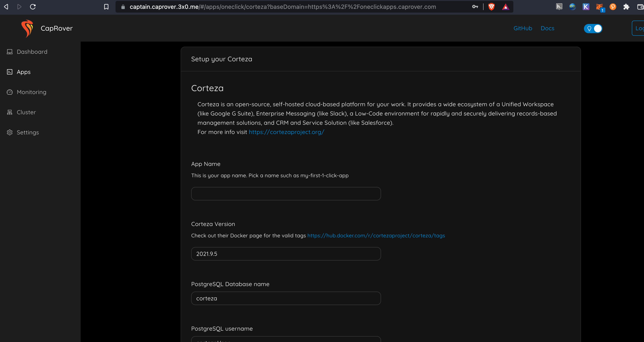Click the PostgreSQL username field
The height and width of the screenshot is (342, 644).
click(x=286, y=339)
